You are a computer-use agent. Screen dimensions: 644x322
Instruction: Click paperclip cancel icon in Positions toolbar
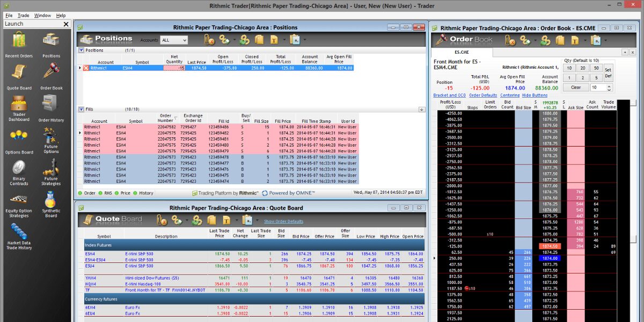(209, 39)
